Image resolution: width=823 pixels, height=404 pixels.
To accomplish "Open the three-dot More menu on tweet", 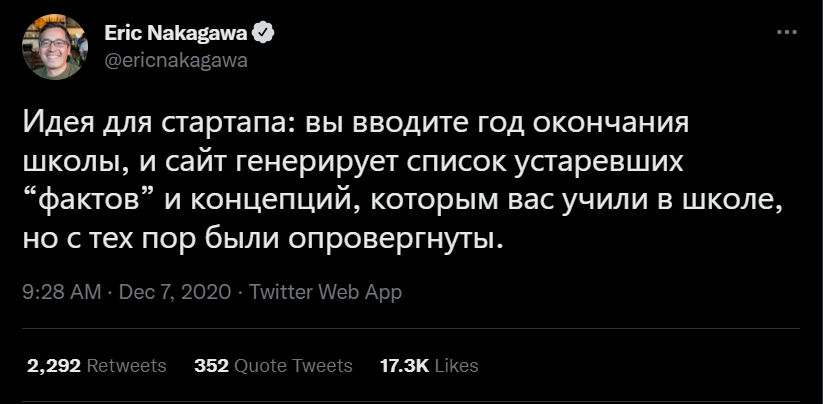I will tap(787, 32).
